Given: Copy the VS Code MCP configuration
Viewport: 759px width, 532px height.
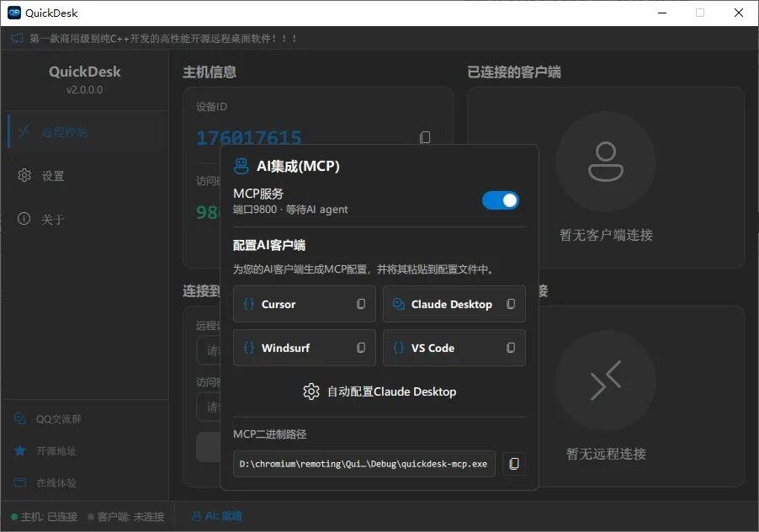Looking at the screenshot, I should (512, 348).
